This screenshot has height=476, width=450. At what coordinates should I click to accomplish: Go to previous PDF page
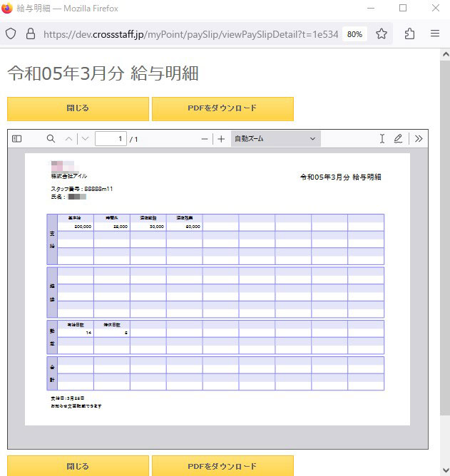[x=69, y=139]
